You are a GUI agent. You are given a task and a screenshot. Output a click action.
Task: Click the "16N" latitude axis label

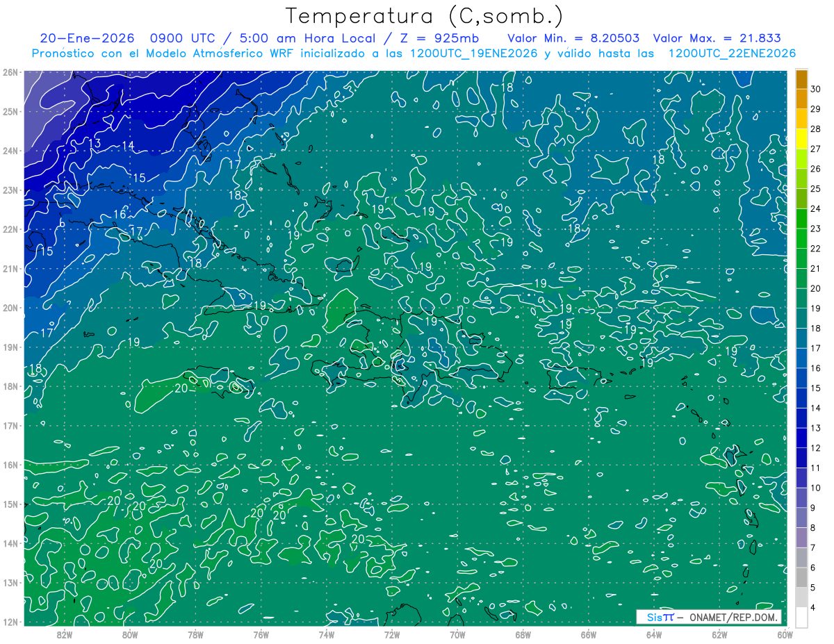tap(10, 465)
